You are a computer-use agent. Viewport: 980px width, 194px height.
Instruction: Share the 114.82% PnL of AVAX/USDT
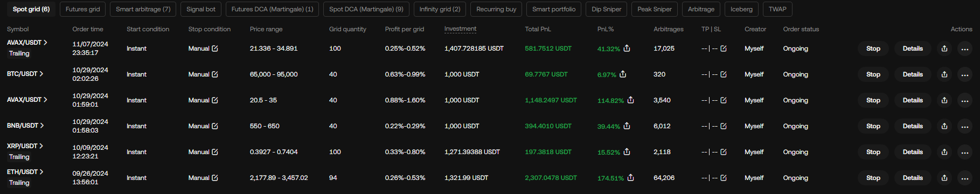(x=630, y=100)
